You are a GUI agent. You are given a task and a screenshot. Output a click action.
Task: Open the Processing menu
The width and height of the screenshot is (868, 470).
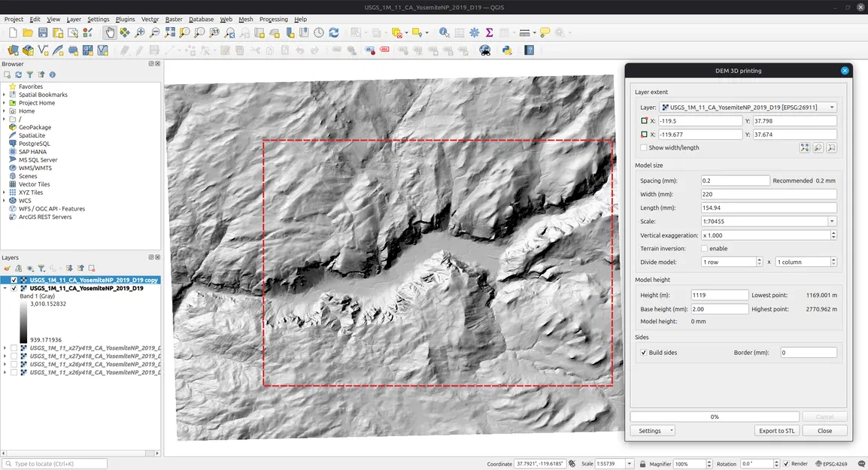click(273, 19)
